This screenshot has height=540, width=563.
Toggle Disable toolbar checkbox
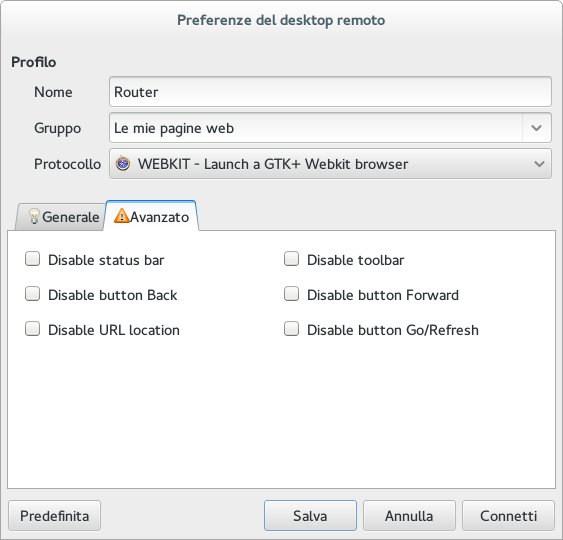point(291,259)
